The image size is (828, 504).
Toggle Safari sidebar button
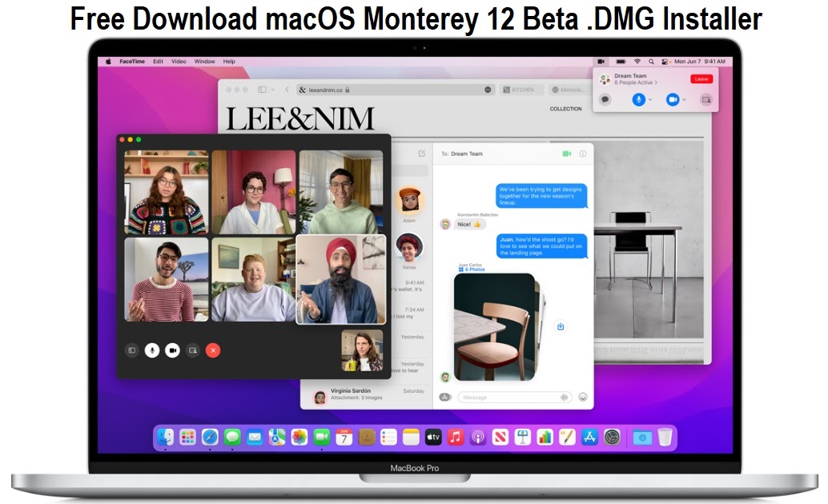(262, 90)
